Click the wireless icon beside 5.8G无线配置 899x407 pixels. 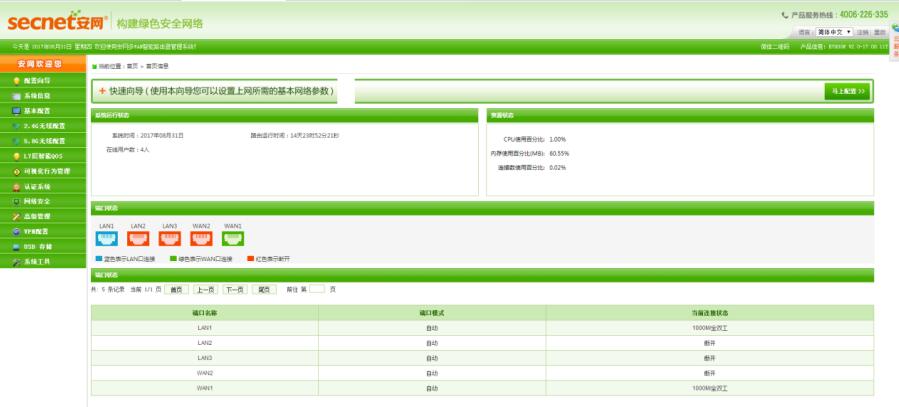point(17,140)
